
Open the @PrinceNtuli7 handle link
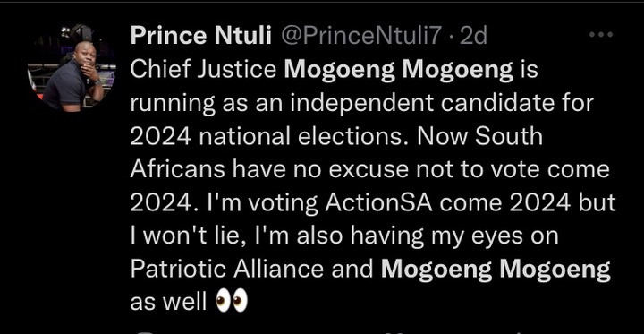coord(360,37)
